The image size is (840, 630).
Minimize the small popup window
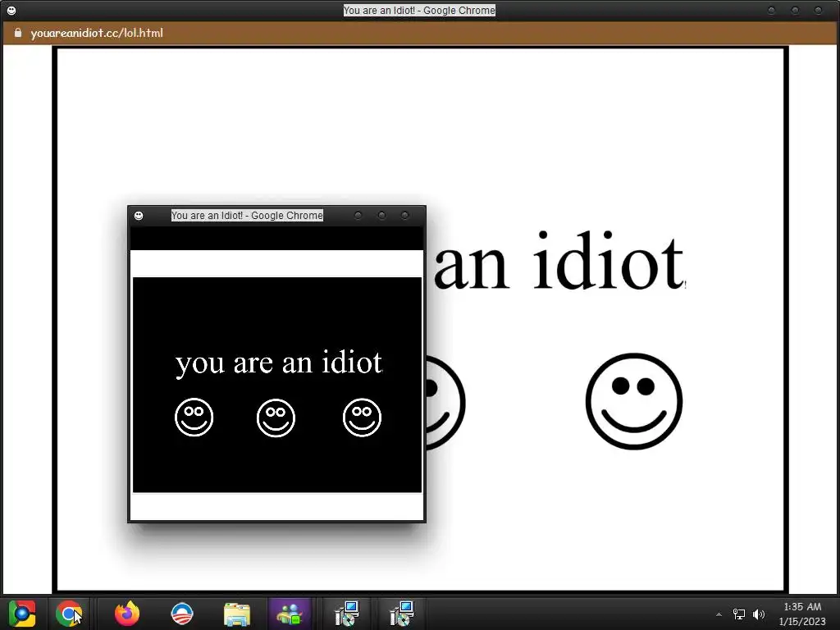(358, 216)
